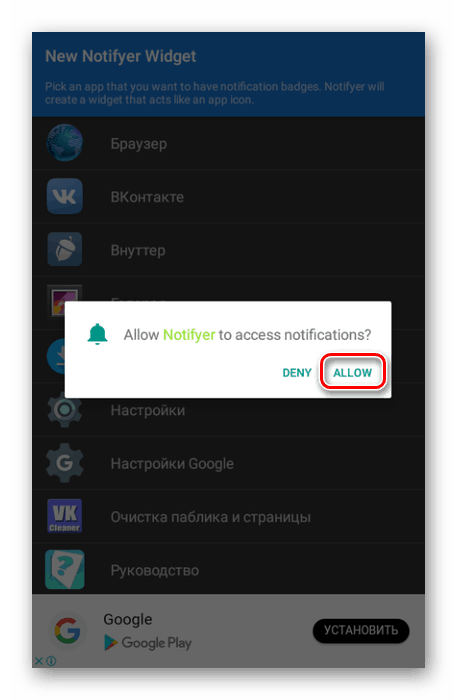Select the Настройки gear icon
457x700 pixels.
pos(65,409)
